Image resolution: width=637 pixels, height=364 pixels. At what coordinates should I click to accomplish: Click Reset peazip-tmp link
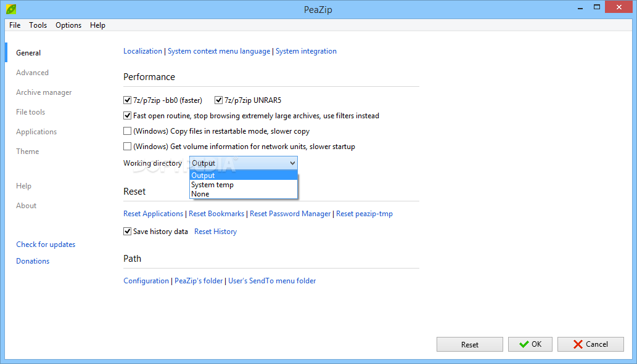tap(364, 214)
